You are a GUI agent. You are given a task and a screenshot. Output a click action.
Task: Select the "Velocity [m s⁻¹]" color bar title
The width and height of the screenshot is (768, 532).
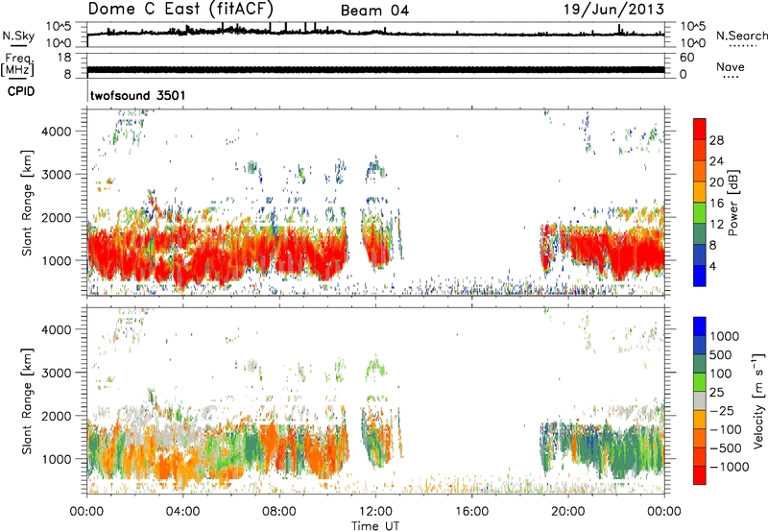(x=758, y=401)
